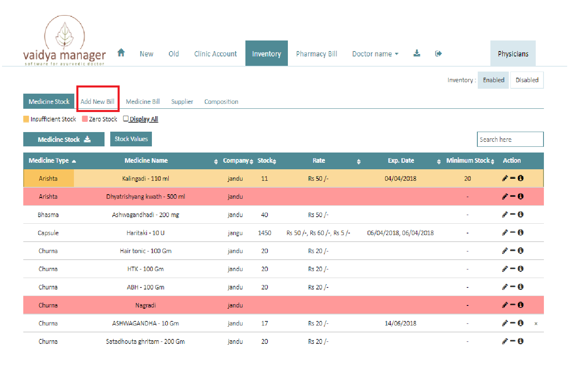Select the 04/04/2018 expiry date cell
Viewport: 588px width, 368px height.
pyautogui.click(x=401, y=179)
